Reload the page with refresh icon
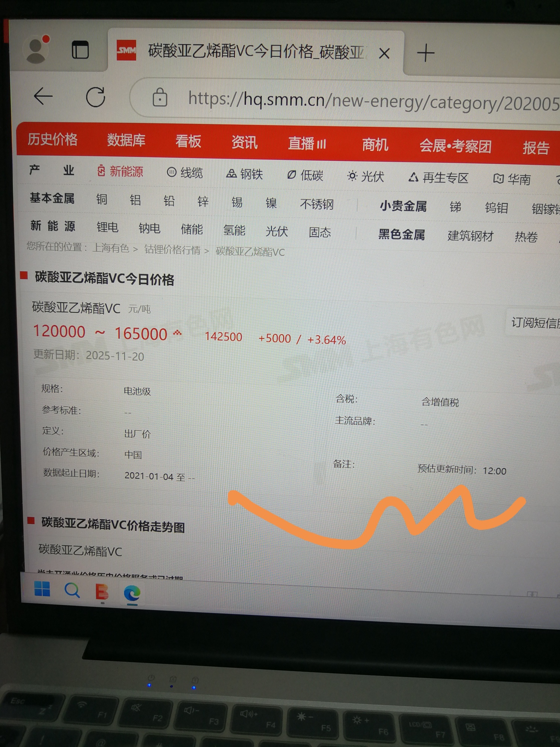 coord(96,98)
